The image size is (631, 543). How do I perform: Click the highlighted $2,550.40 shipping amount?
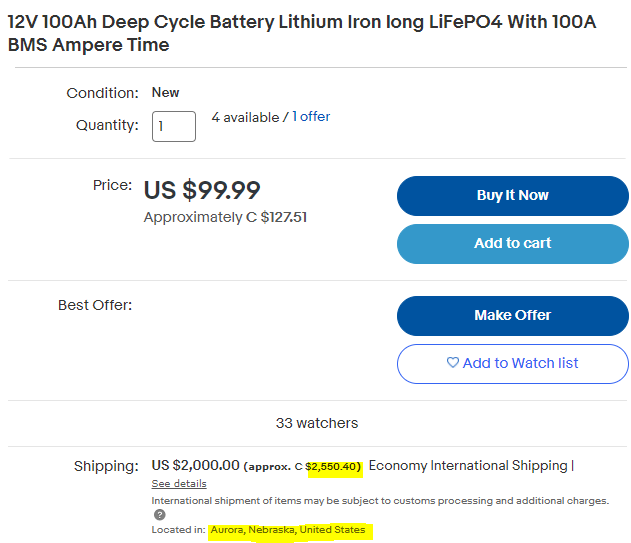coord(333,467)
